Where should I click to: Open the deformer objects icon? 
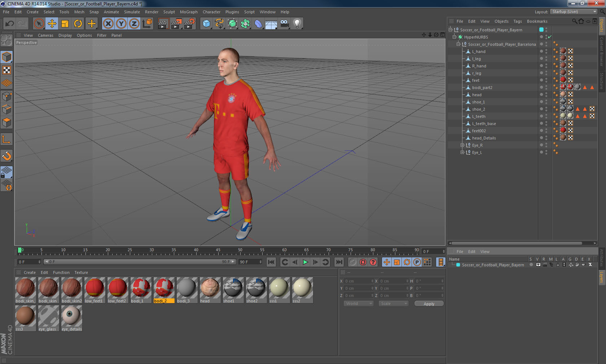(258, 24)
